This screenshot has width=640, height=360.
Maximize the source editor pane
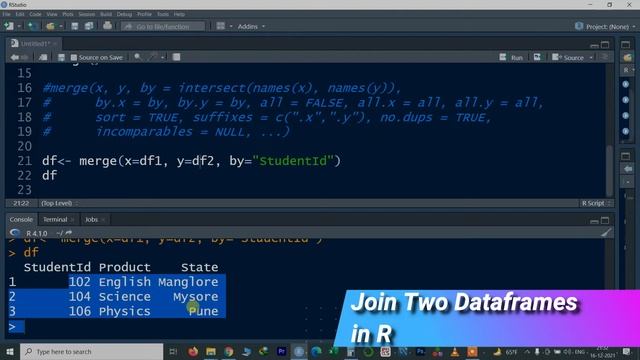coord(605,44)
